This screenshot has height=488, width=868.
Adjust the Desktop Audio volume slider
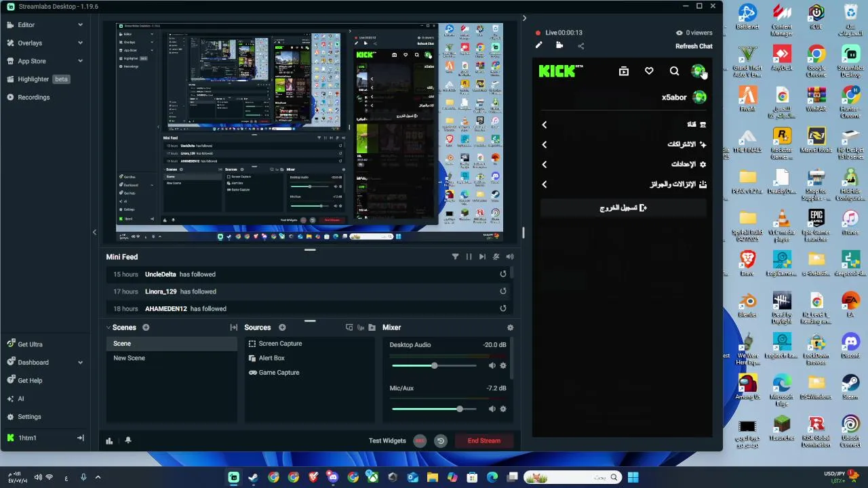pos(434,366)
